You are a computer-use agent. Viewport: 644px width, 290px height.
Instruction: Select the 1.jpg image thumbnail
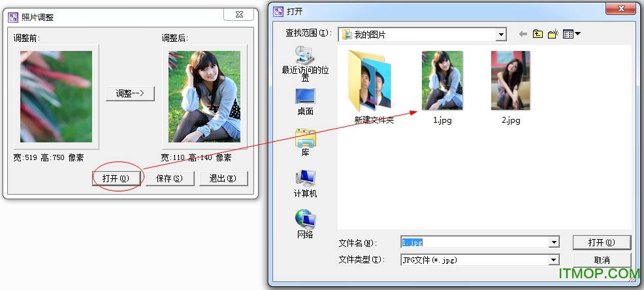pyautogui.click(x=442, y=82)
